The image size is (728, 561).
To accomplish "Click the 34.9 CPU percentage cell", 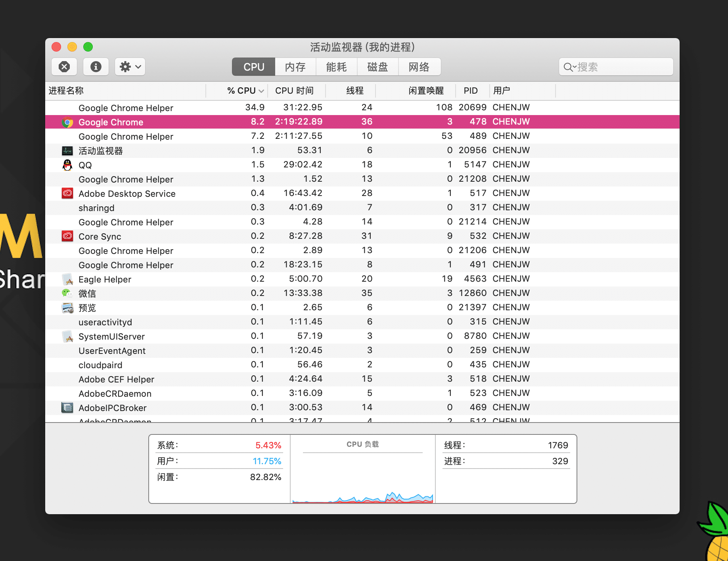I will coord(255,107).
